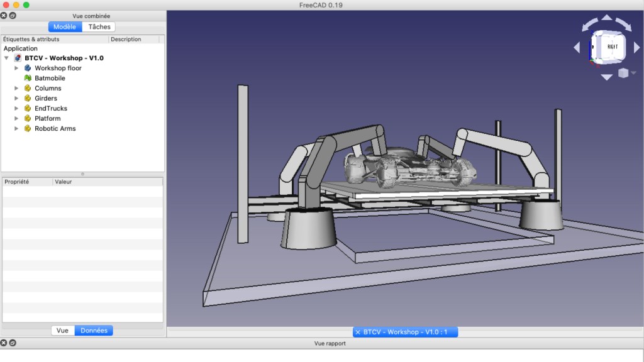This screenshot has height=362, width=644.
Task: Rotate view left with navigation cube left arrow
Action: pos(577,47)
